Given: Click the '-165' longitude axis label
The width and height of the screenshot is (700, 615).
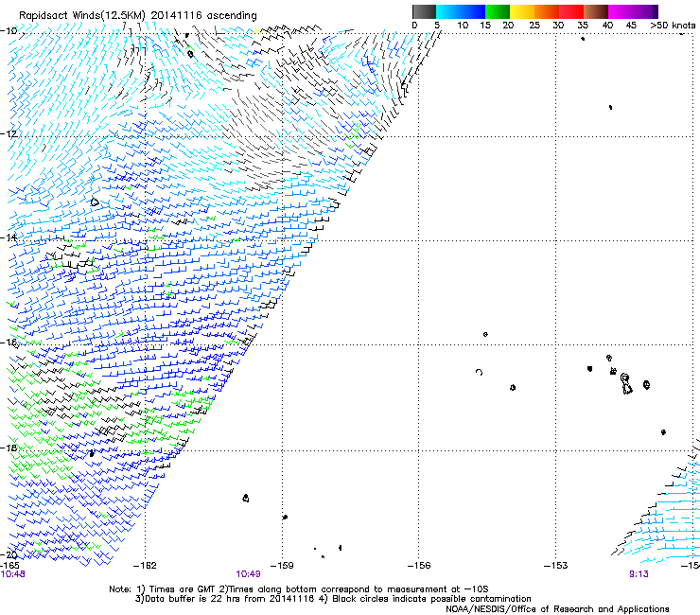Looking at the screenshot, I should pos(9,566).
